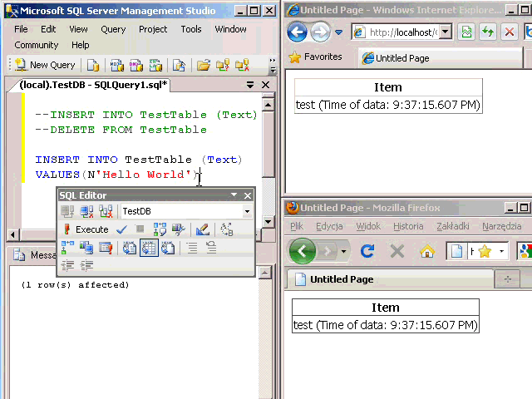This screenshot has height=399, width=532.
Task: Click Forward button in Internet Explorer
Action: click(320, 32)
